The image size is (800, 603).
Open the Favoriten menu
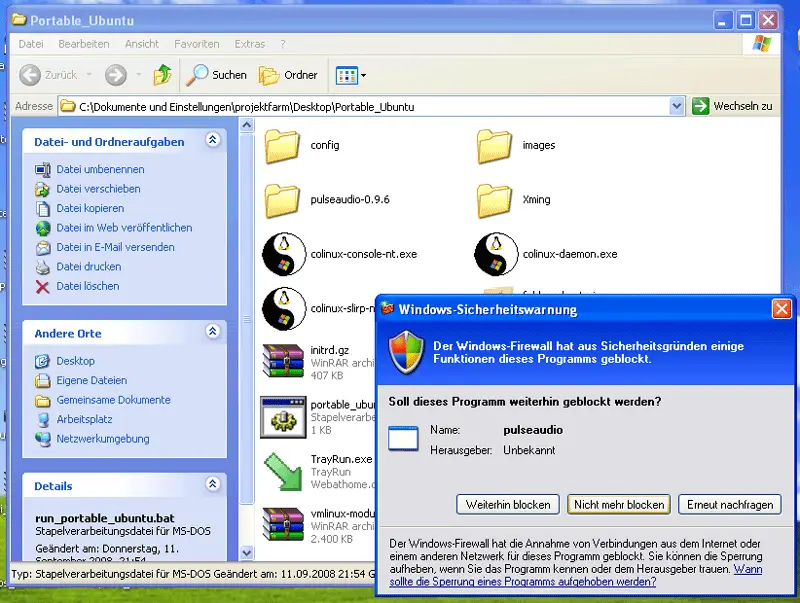tap(196, 44)
